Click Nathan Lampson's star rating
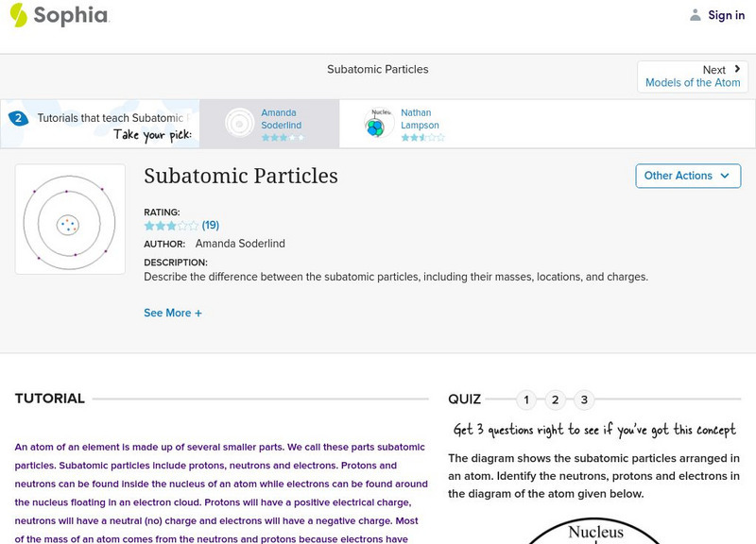Screen dimensions: 756x544 click(x=421, y=138)
